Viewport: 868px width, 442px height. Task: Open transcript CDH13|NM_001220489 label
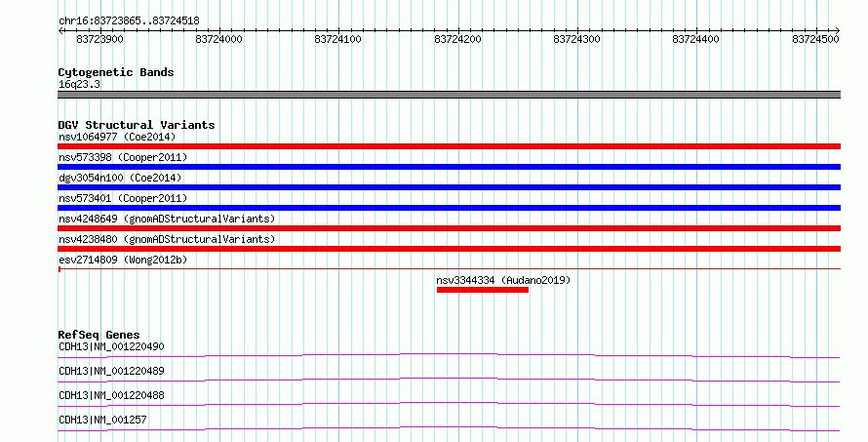(x=111, y=371)
